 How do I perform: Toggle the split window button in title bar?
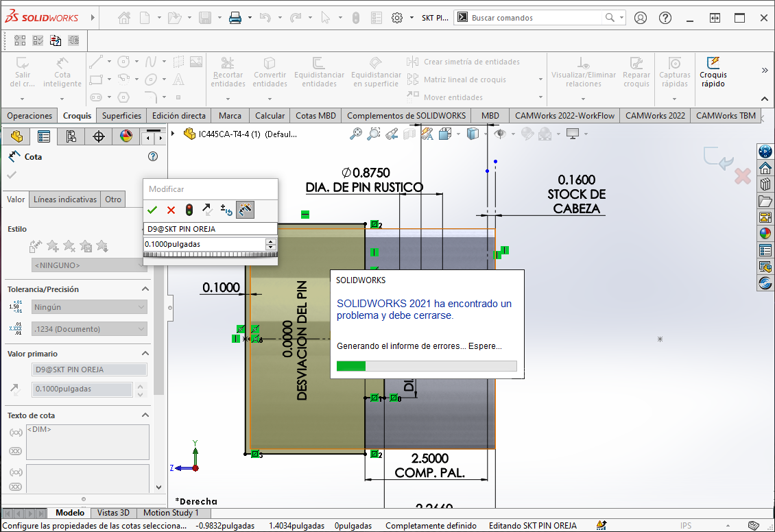click(x=715, y=19)
